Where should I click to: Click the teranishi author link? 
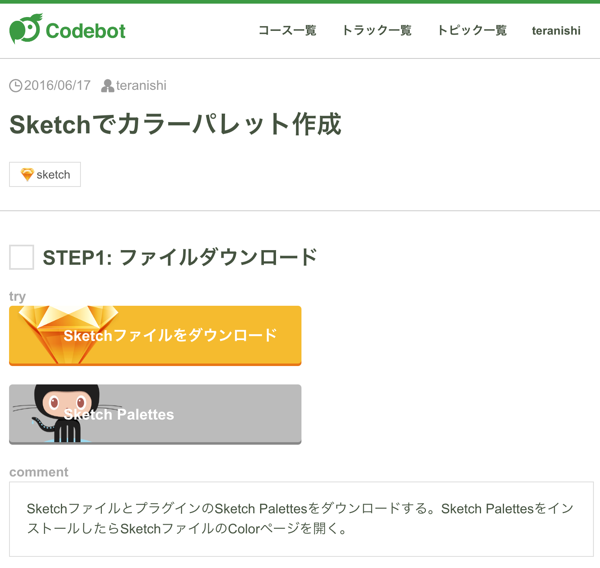141,86
